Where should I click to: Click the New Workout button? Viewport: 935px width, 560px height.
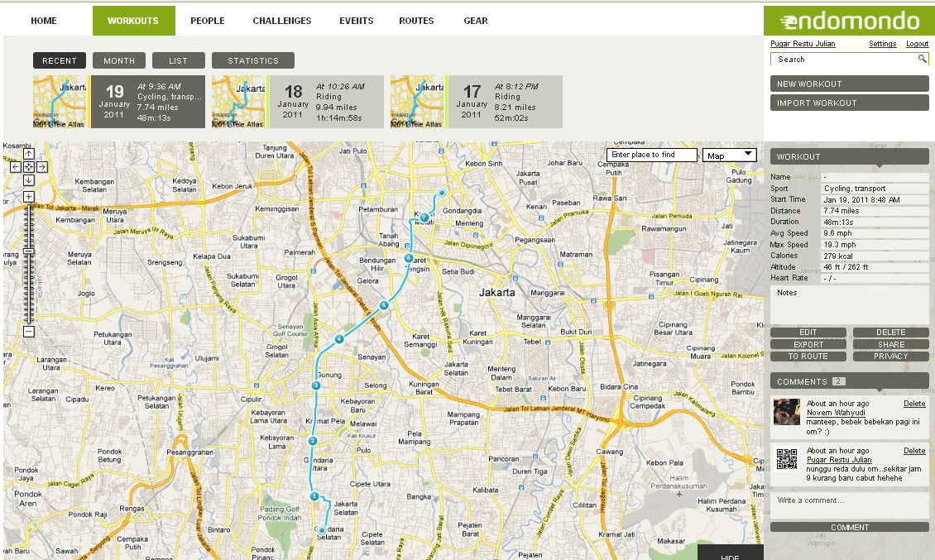[849, 84]
